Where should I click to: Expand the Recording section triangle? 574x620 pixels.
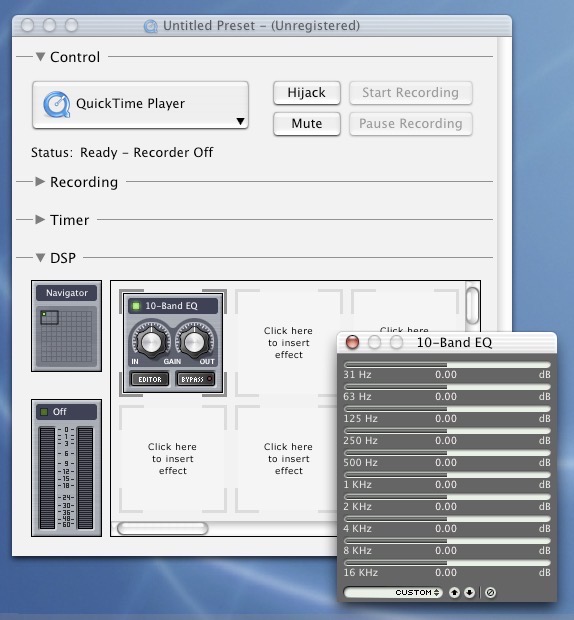pos(40,181)
